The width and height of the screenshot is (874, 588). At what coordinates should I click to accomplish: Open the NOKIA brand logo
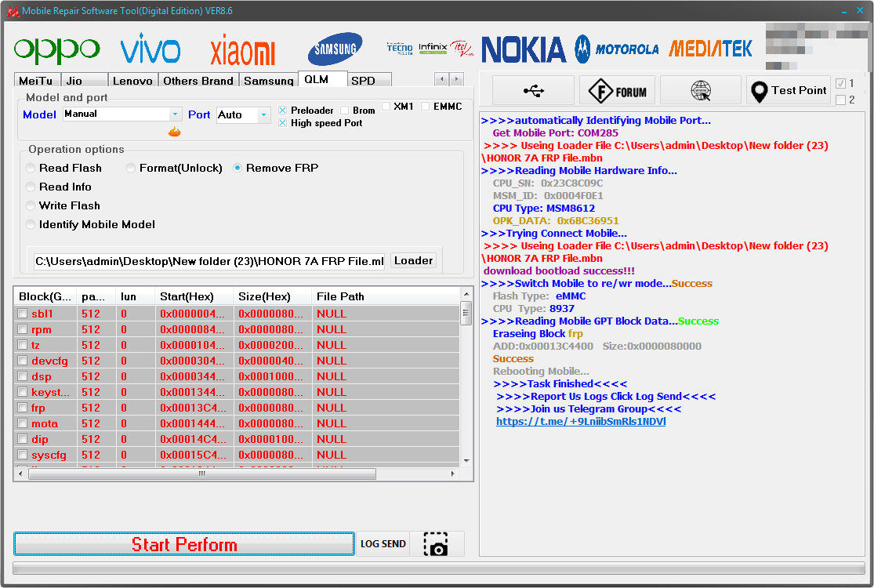click(524, 49)
